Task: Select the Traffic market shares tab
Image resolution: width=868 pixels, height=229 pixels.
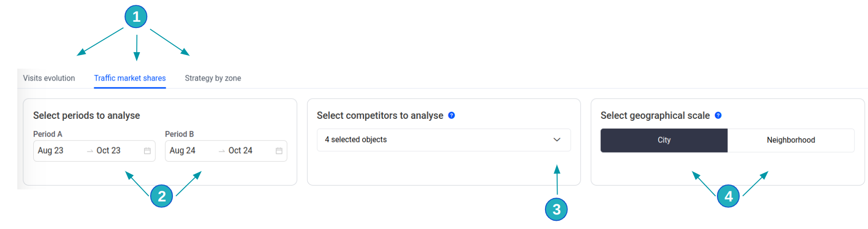Action: coord(130,78)
